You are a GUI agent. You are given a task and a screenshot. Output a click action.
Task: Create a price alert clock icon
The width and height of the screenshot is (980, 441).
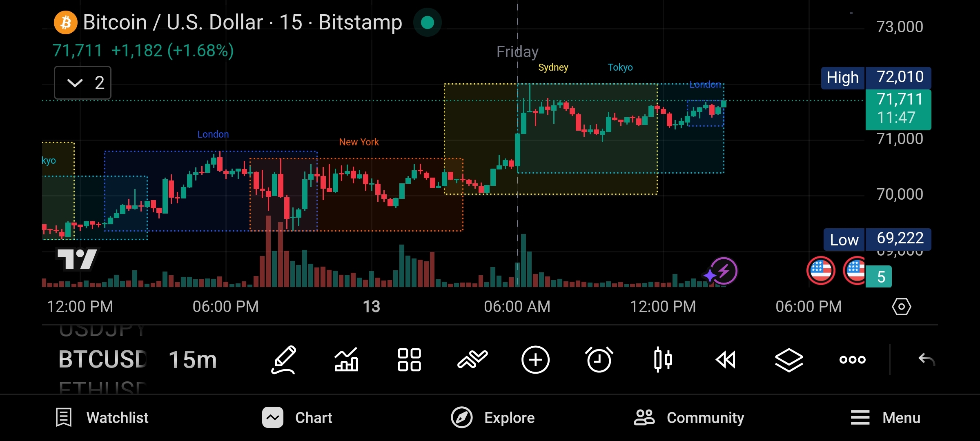click(x=599, y=360)
